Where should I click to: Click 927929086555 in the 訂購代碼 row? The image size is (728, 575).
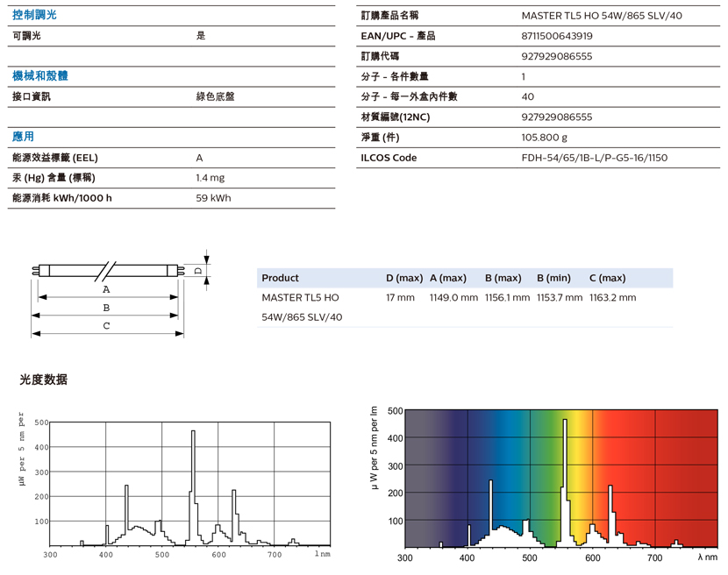pyautogui.click(x=557, y=57)
